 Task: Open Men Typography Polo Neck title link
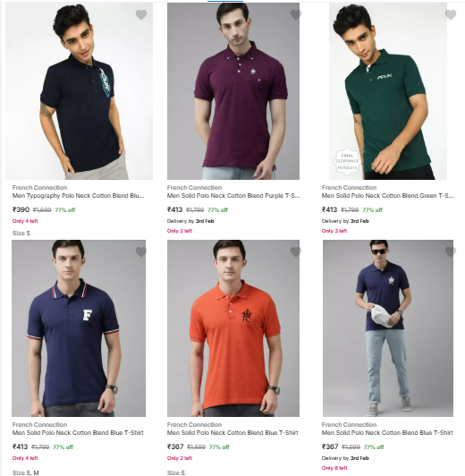(79, 196)
